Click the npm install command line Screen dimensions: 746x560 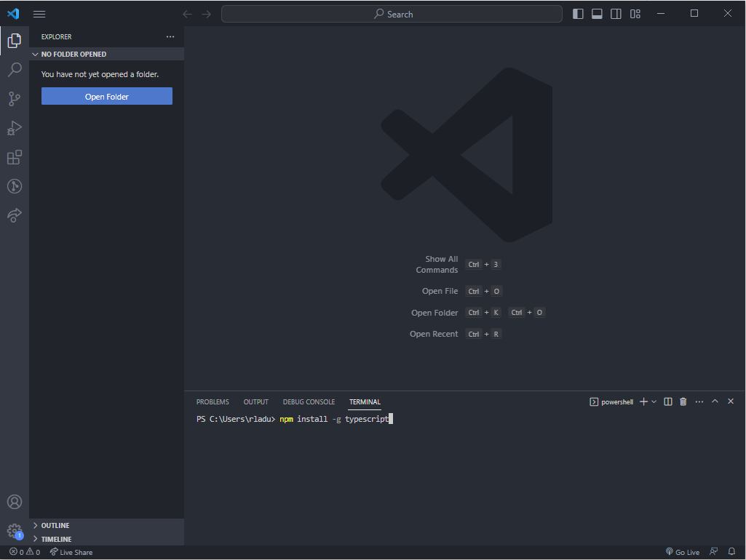pyautogui.click(x=334, y=419)
